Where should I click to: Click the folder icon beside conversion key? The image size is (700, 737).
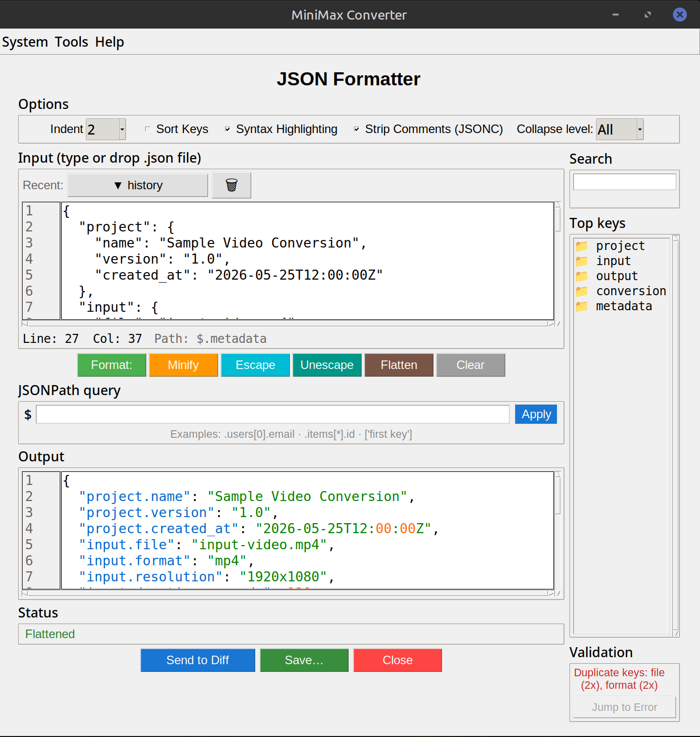(582, 291)
